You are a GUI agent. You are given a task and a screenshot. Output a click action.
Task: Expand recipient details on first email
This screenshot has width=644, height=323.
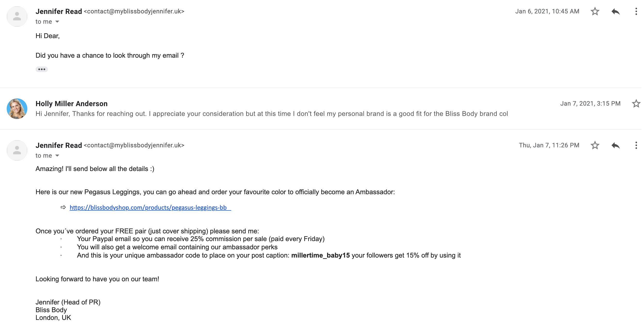pyautogui.click(x=57, y=22)
